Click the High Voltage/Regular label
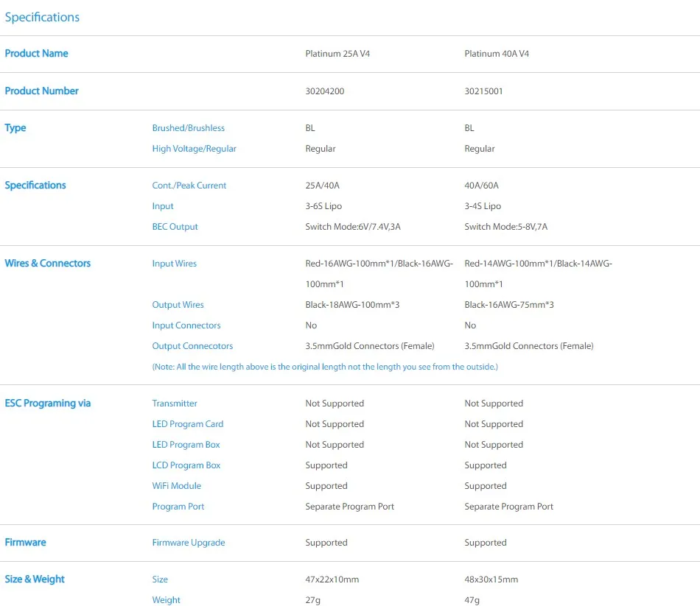700x606 pixels. coord(195,149)
